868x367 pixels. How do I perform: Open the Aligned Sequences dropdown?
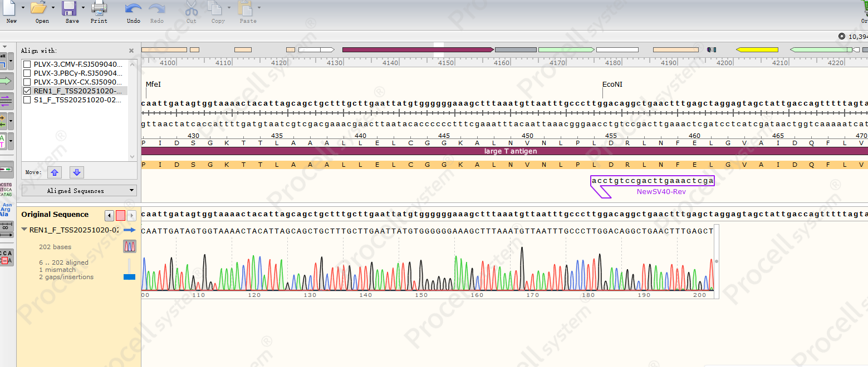79,191
